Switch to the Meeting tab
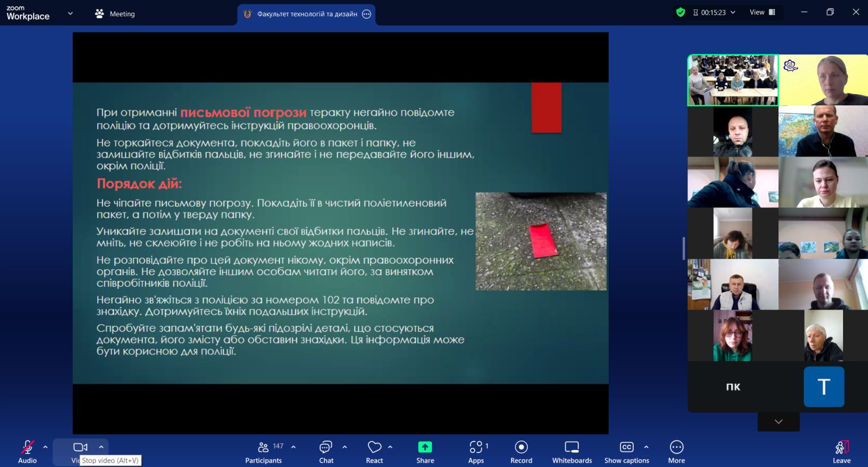The image size is (868, 467). pyautogui.click(x=115, y=14)
